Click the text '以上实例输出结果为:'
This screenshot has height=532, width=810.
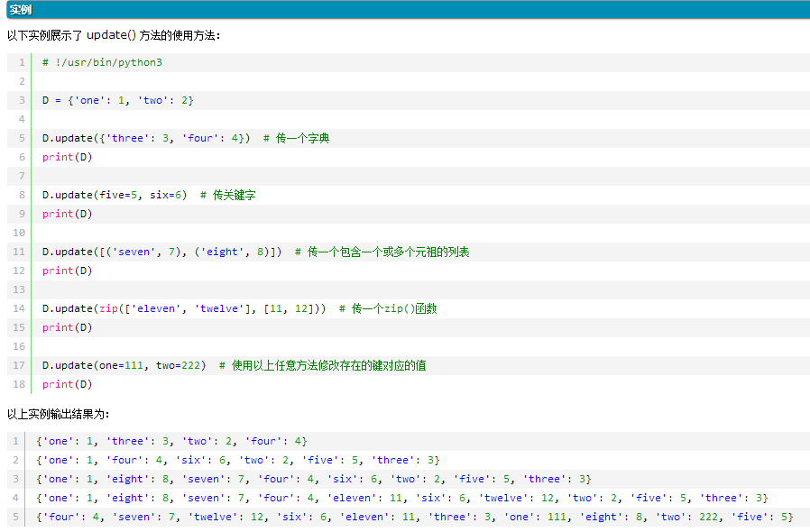click(x=59, y=414)
